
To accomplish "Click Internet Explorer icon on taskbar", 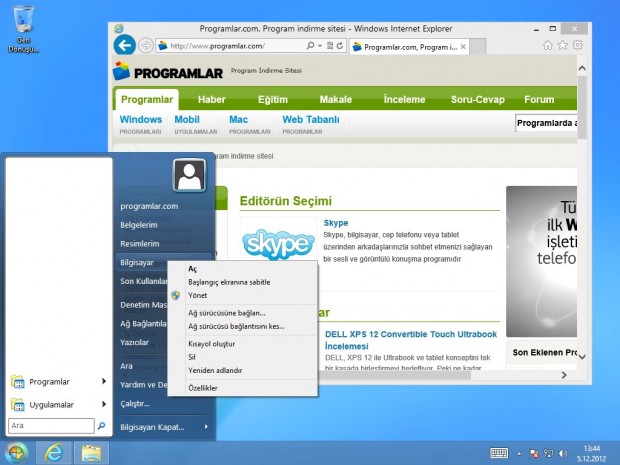I will pos(54,453).
